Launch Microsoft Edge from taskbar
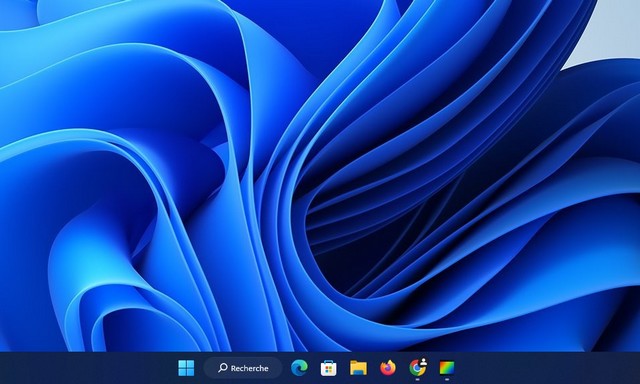Viewport: 640px width, 384px height. (x=299, y=368)
